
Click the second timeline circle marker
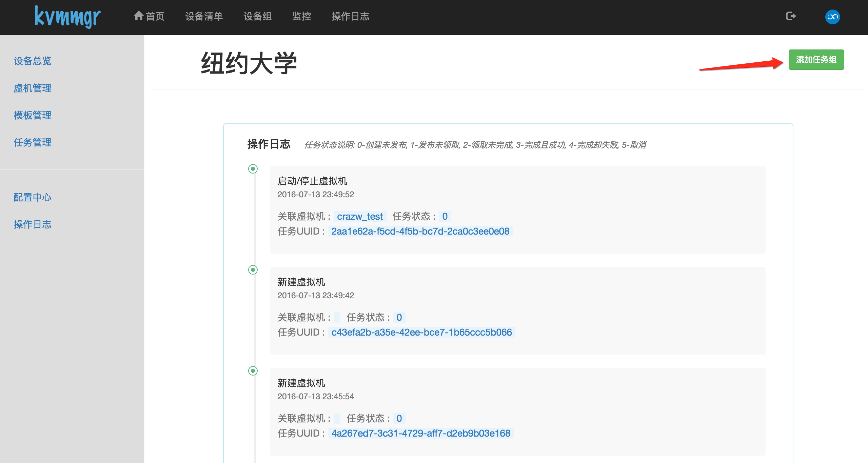click(253, 270)
